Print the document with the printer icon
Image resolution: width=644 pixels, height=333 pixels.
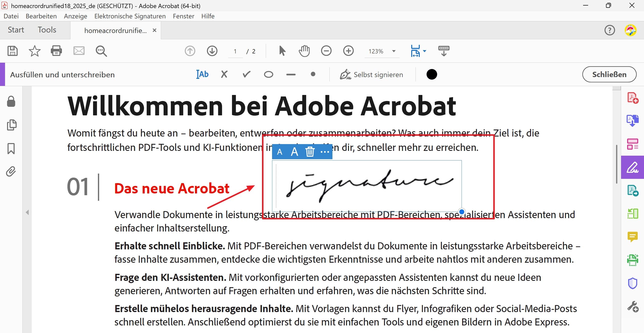click(56, 51)
